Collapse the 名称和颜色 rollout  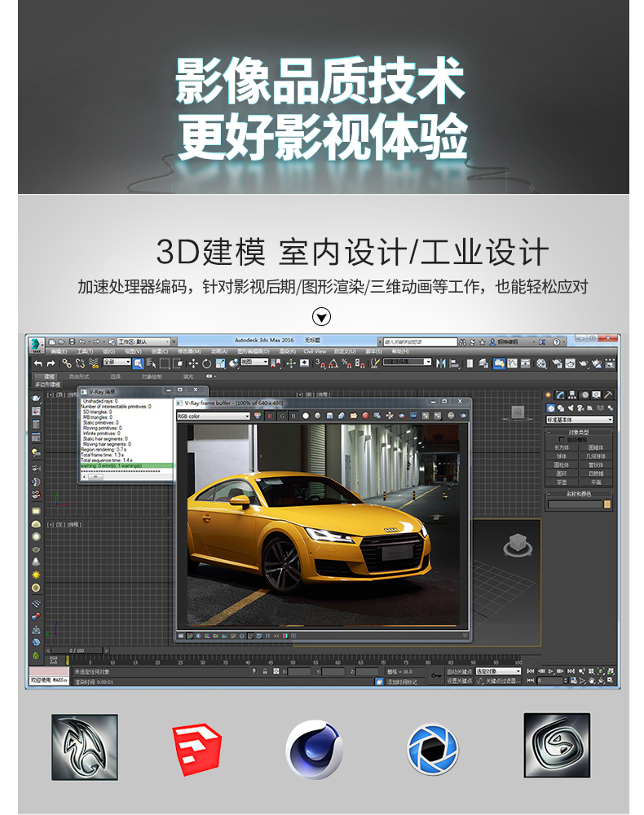click(579, 494)
